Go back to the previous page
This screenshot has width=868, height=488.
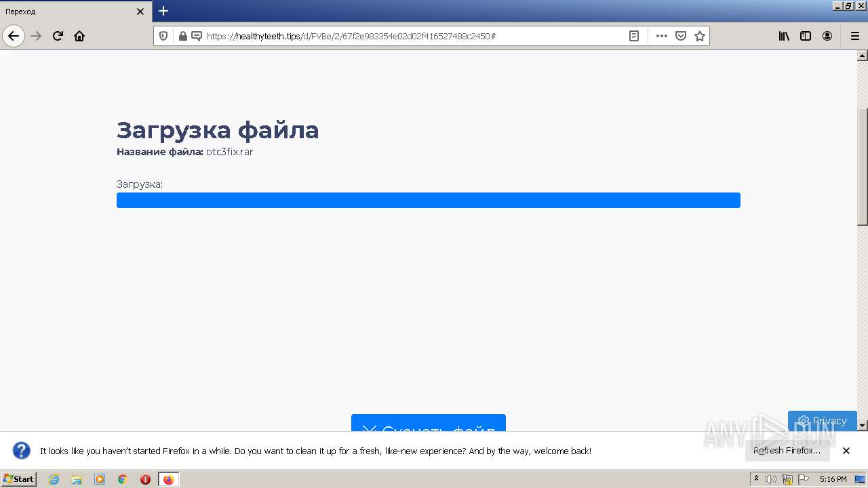pos(14,36)
